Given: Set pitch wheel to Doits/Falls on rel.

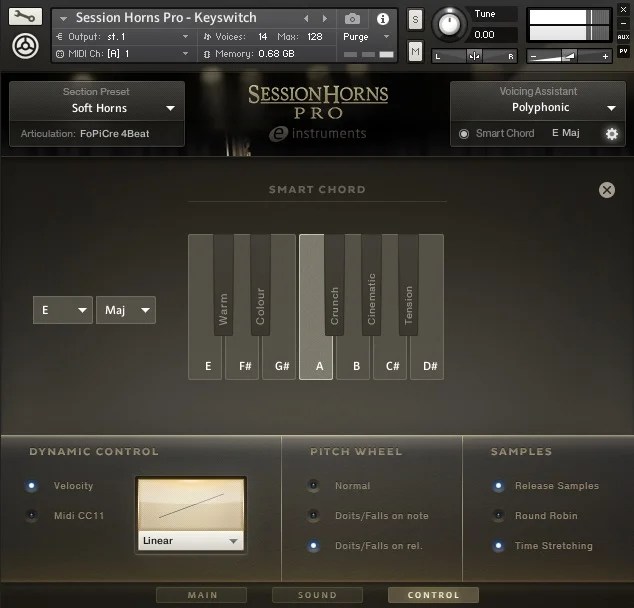Looking at the screenshot, I should [x=313, y=546].
